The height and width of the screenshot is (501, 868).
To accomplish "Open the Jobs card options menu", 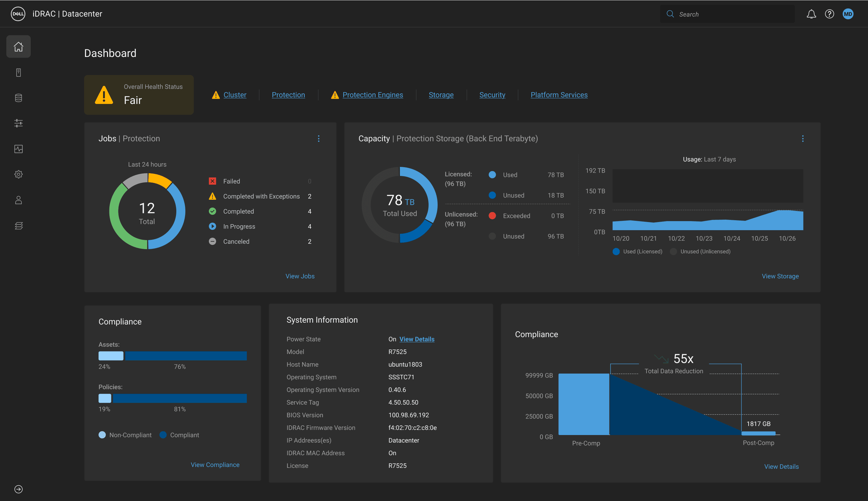I will [x=318, y=139].
